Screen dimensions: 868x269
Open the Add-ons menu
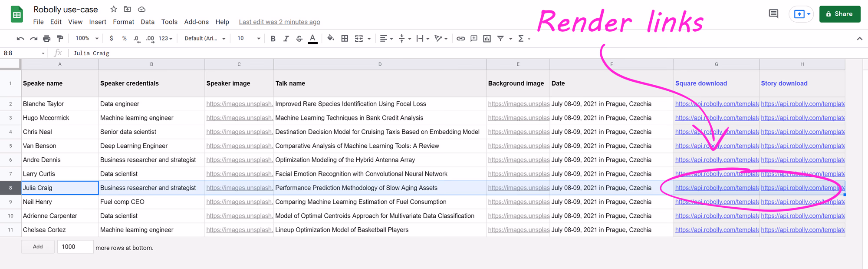tap(196, 22)
